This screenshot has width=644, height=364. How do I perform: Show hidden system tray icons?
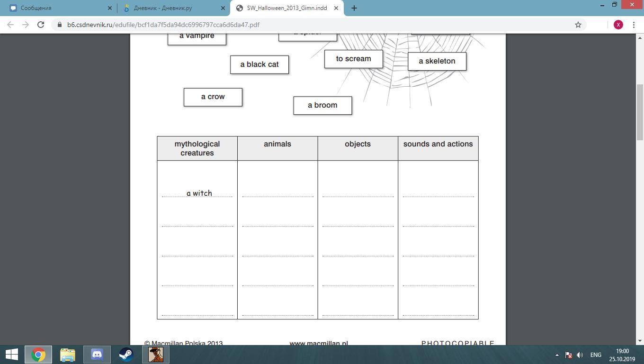(557, 355)
